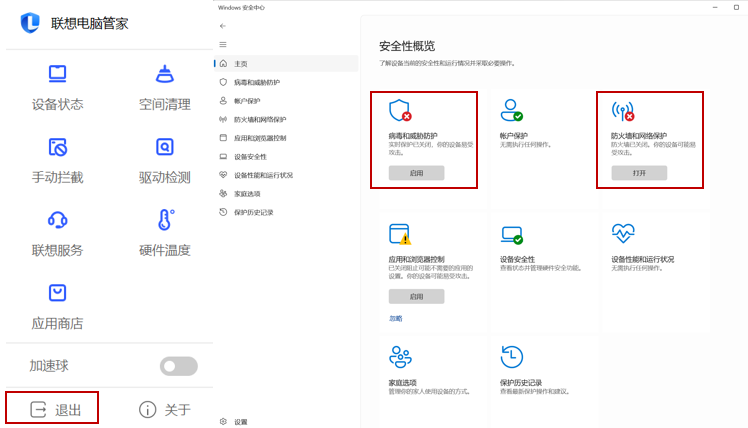Launch 驱动检测 driver check

(165, 161)
